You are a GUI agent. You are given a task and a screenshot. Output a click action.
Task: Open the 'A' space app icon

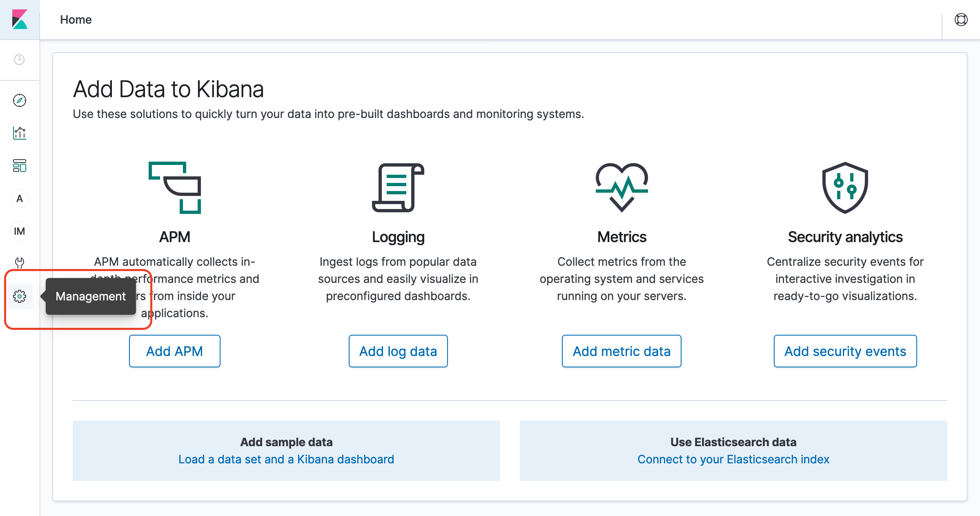(x=20, y=199)
